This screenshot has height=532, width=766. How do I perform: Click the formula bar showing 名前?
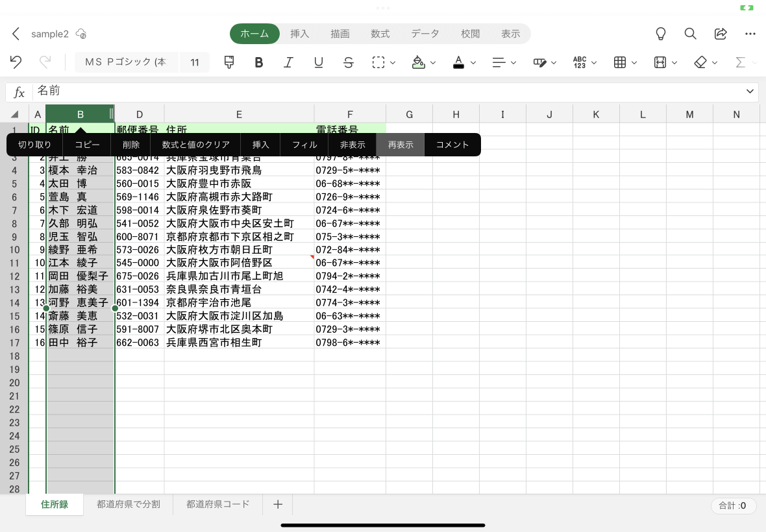tap(386, 91)
